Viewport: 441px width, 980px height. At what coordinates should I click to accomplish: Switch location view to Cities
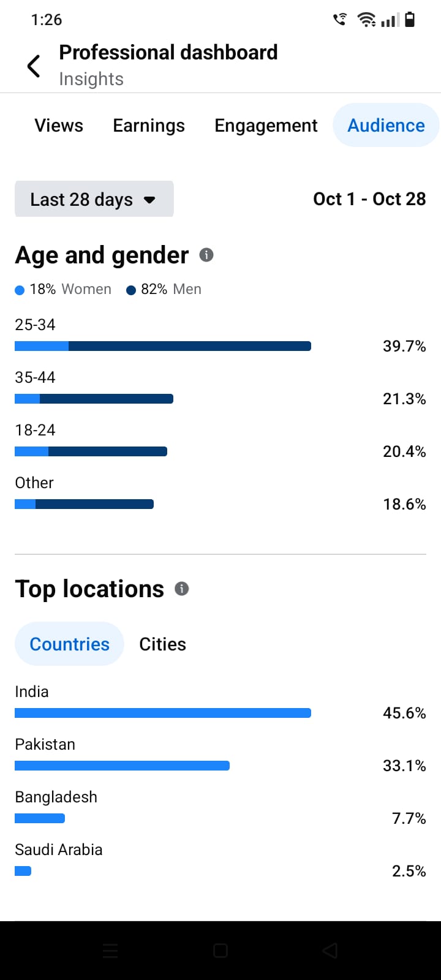(162, 644)
